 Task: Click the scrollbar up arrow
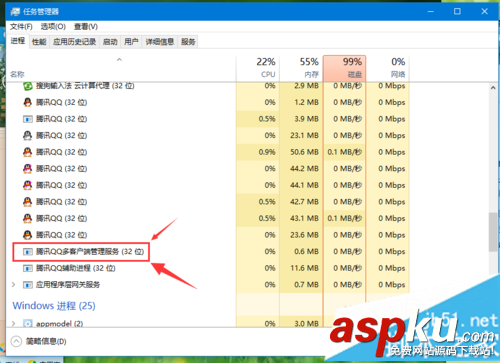click(493, 88)
